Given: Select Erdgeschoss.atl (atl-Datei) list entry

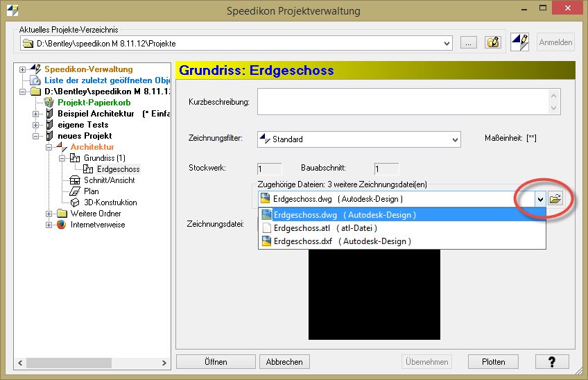Looking at the screenshot, I should pyautogui.click(x=402, y=228).
